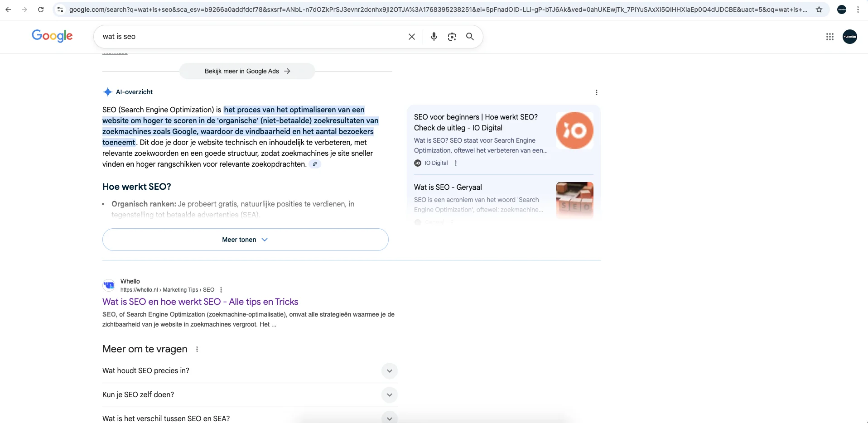Open Google Lens image search
Viewport: 868px width, 423px height.
[452, 37]
